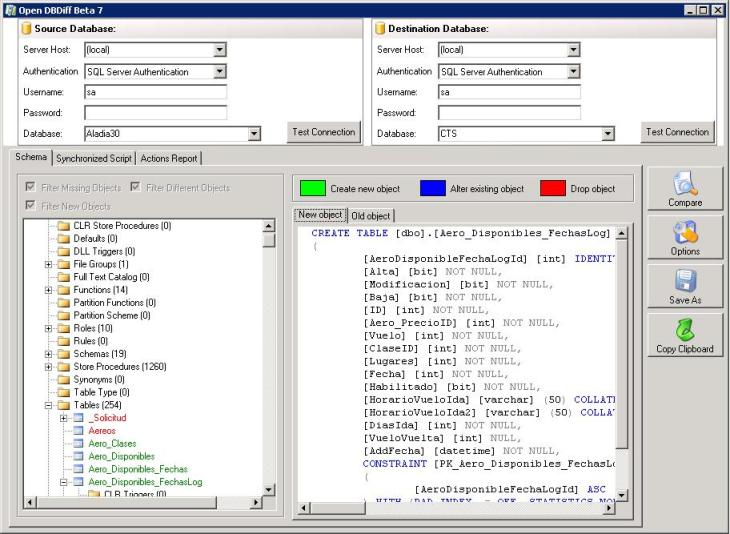730x534 pixels.
Task: Expand the Functions (14) tree node
Action: pos(48,290)
